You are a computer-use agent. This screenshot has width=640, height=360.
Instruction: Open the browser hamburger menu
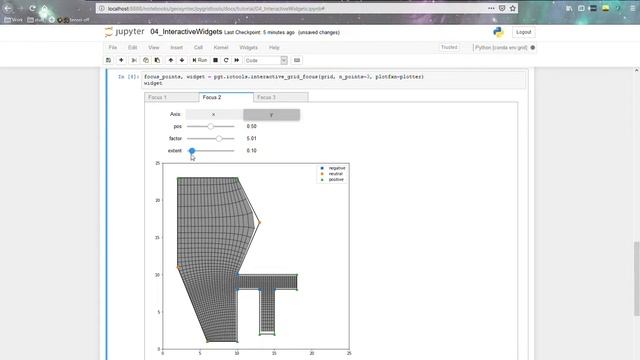coord(633,8)
